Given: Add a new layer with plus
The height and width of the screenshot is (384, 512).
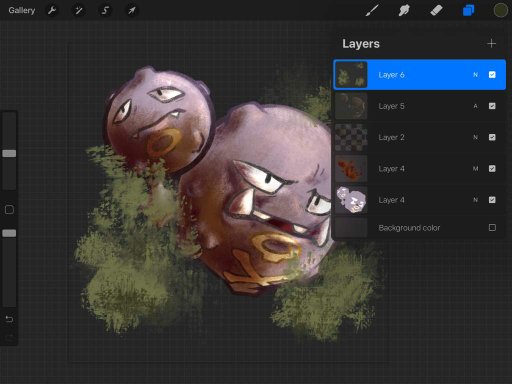Looking at the screenshot, I should coord(491,44).
